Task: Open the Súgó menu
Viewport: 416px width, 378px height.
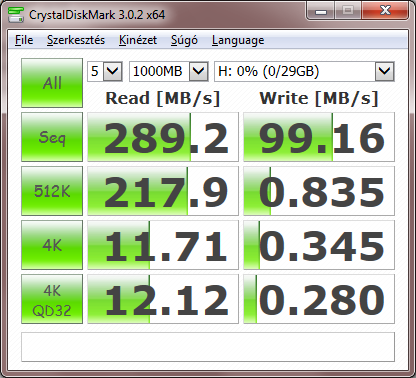Action: pos(184,40)
